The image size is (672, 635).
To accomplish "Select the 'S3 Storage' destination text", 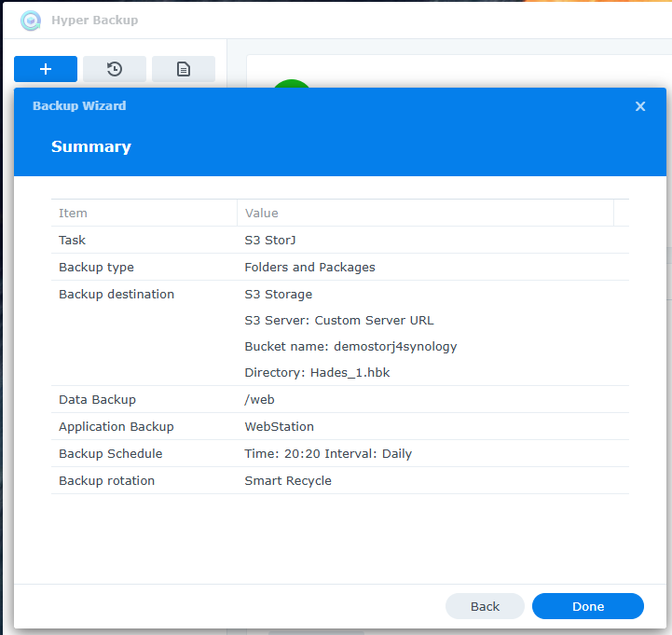I will click(x=278, y=294).
